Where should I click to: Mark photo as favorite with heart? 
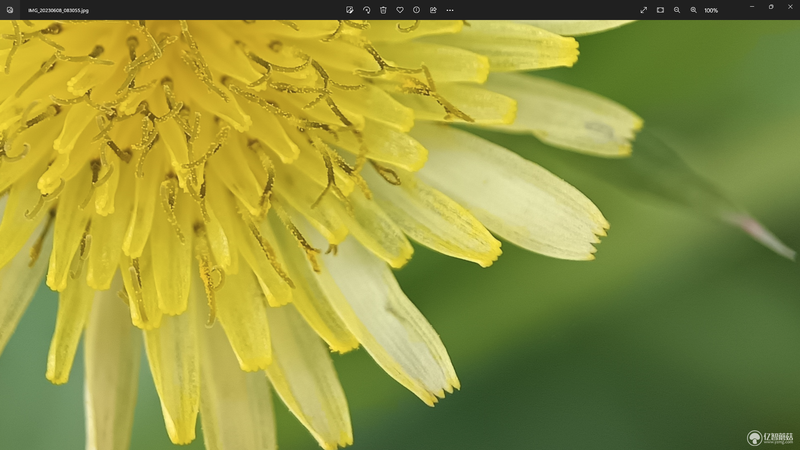(400, 10)
